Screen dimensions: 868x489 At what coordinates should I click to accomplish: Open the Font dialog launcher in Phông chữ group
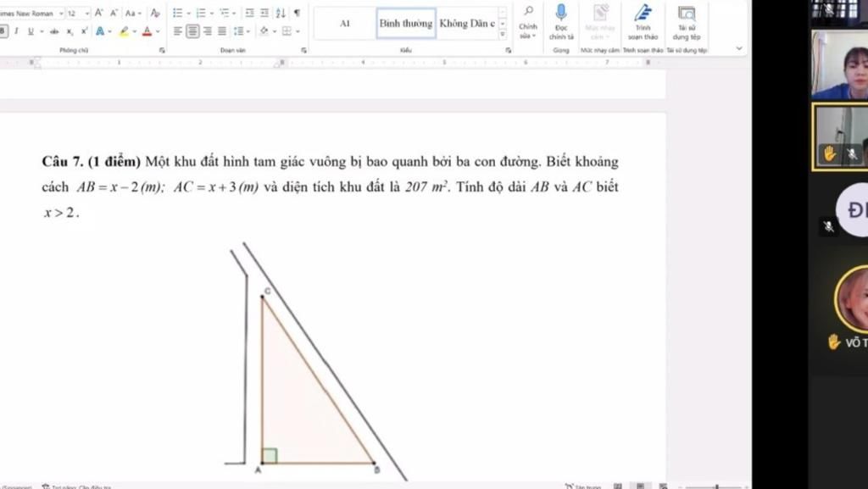[x=162, y=50]
